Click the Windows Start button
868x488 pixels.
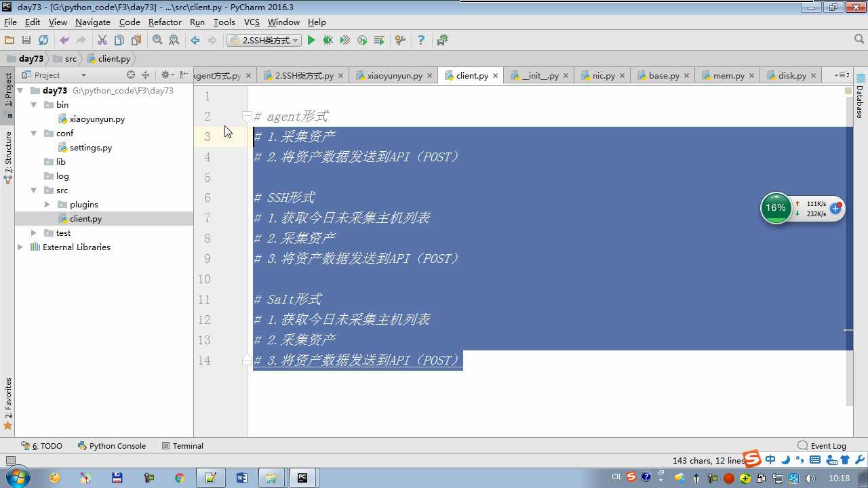click(16, 478)
